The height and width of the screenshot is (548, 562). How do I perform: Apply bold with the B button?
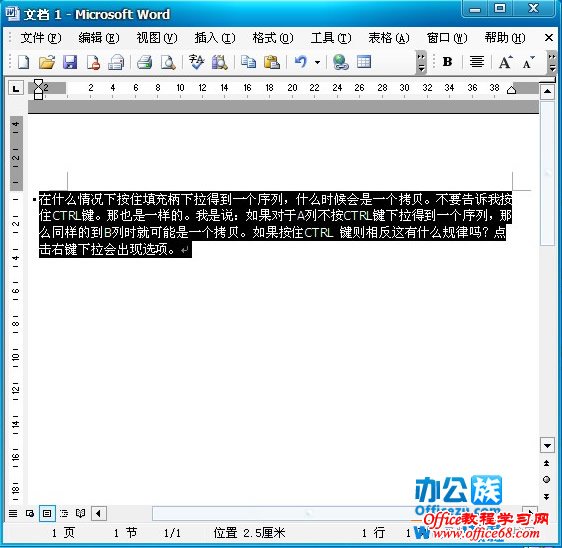[x=447, y=62]
